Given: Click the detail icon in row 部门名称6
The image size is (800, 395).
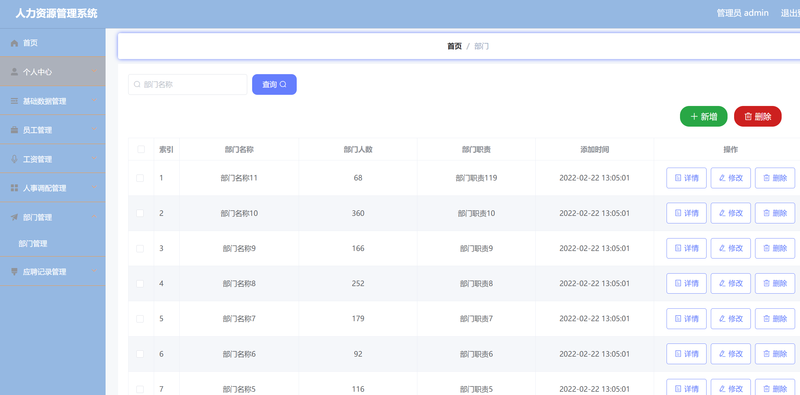Looking at the screenshot, I should coord(678,354).
